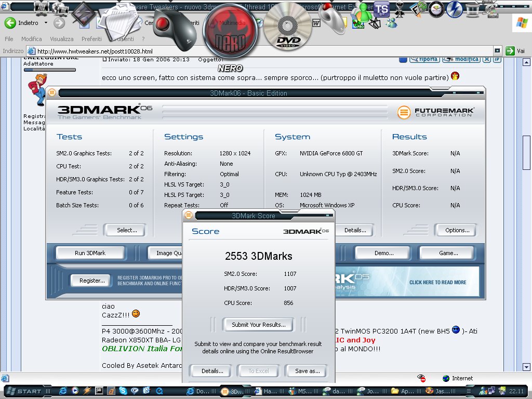Click the Select... tests button
Screen dimensions: 532x399
[x=126, y=230]
